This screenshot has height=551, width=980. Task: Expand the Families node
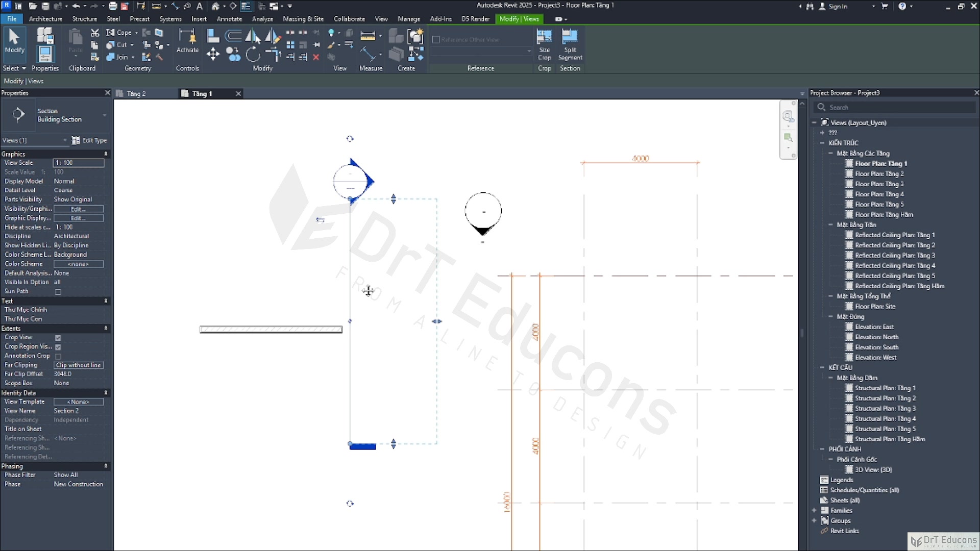tap(814, 510)
